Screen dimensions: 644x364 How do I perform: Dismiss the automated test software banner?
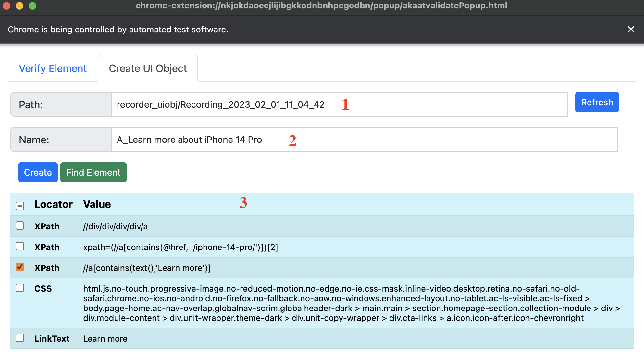point(631,30)
